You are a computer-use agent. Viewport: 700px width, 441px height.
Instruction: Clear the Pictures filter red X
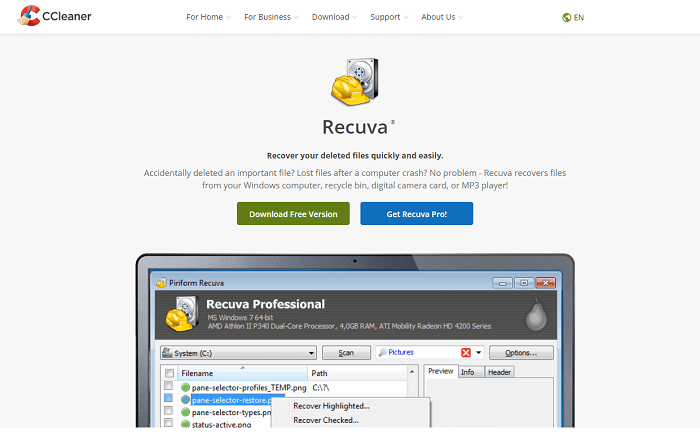pyautogui.click(x=466, y=353)
